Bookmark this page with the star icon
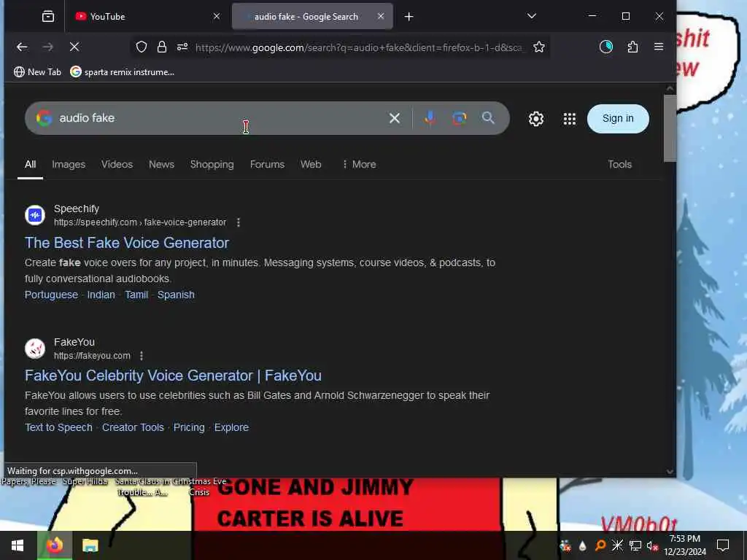 [x=539, y=47]
